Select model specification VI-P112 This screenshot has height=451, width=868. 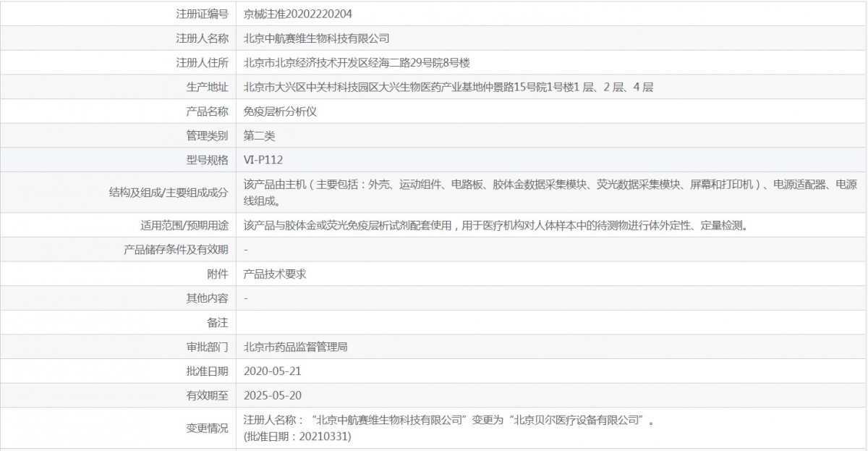(263, 160)
